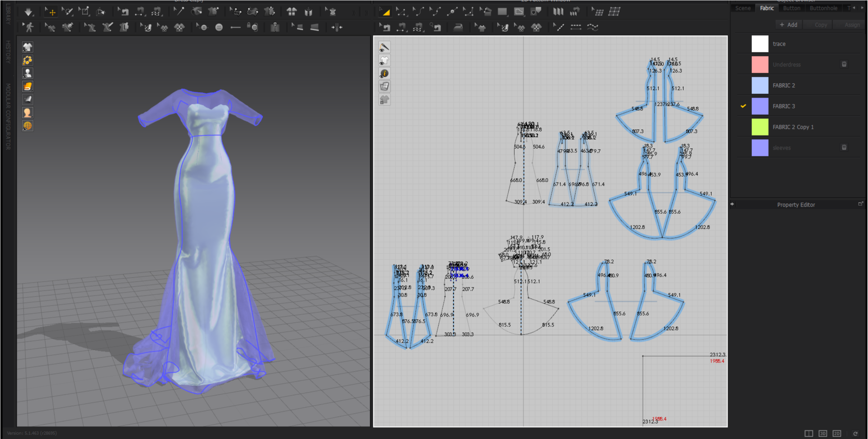The image size is (868, 439).
Task: Click the lock icon on sleeves row
Action: point(844,147)
